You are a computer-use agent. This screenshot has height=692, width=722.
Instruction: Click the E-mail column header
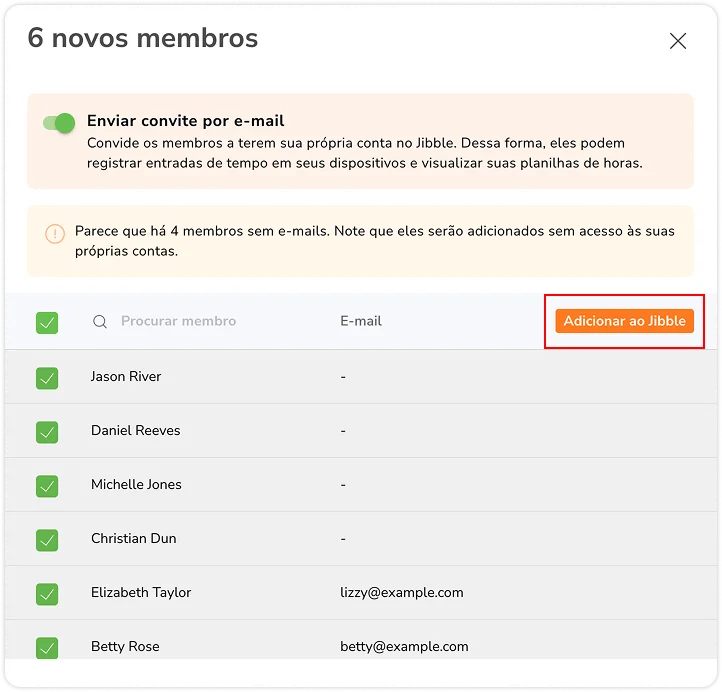tap(361, 322)
